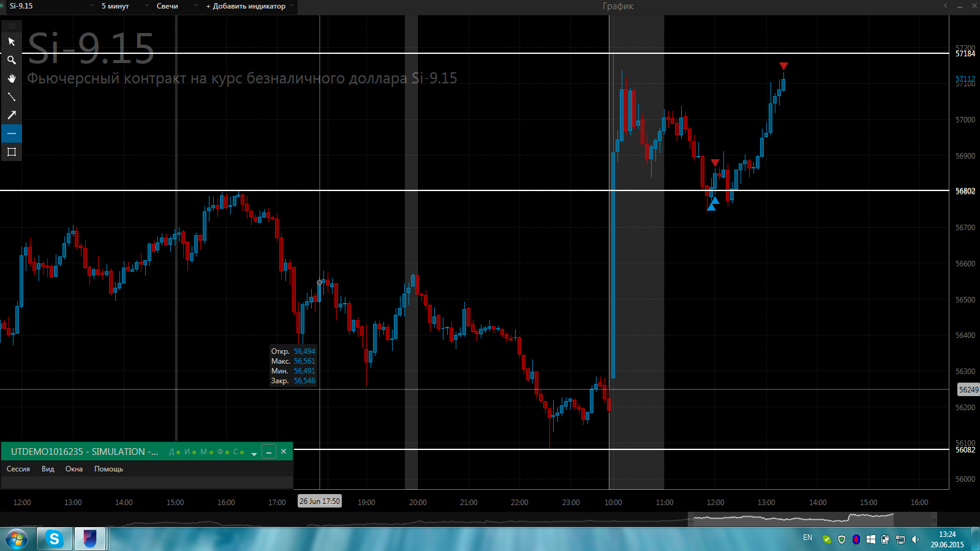
Task: Expand the dropdown arrow in SIMULATION title bar
Action: [254, 454]
